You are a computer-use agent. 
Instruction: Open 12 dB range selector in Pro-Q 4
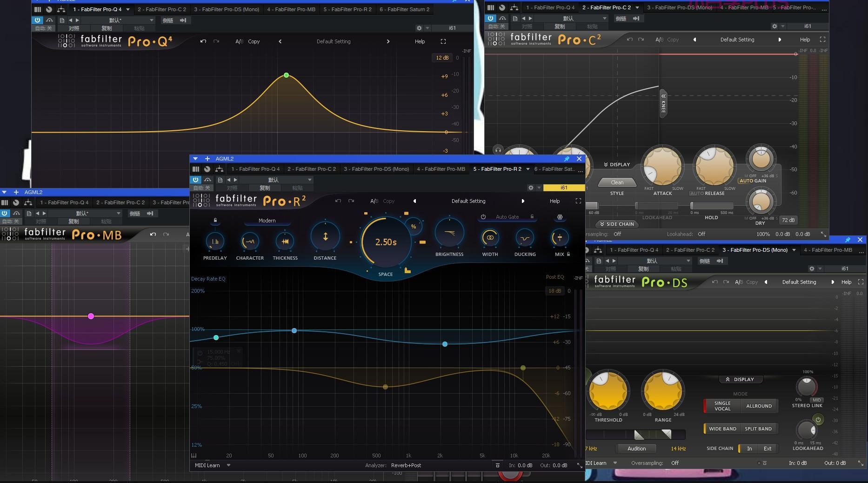pyautogui.click(x=442, y=58)
